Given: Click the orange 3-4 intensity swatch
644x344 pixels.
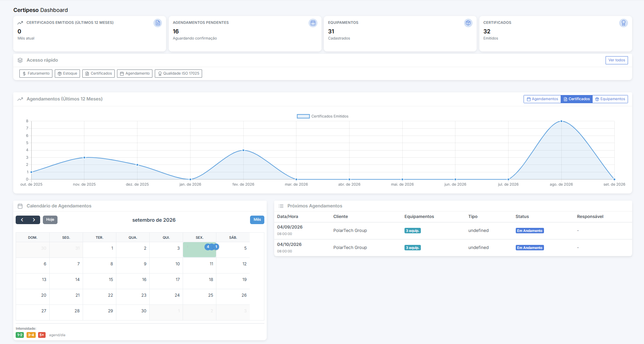Looking at the screenshot, I should [x=31, y=335].
